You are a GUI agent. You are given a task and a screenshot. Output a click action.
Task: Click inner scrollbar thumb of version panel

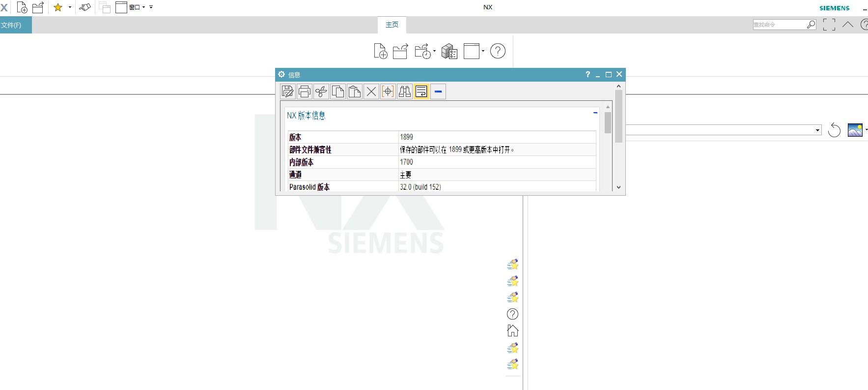(x=608, y=122)
